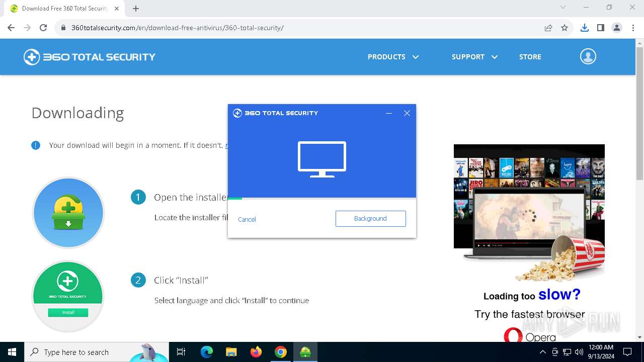Screen dimensions: 644x362
Task: Open the notification center
Action: point(627,352)
